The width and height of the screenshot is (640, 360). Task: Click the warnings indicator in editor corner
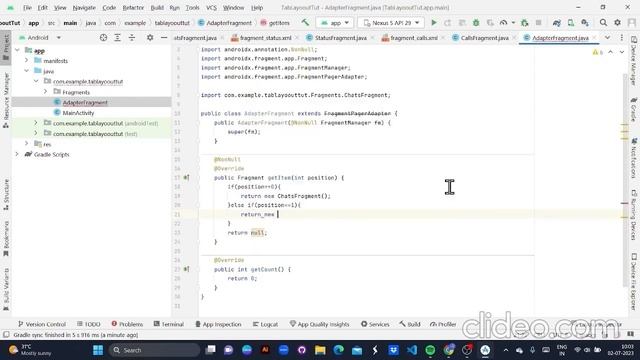coord(598,52)
